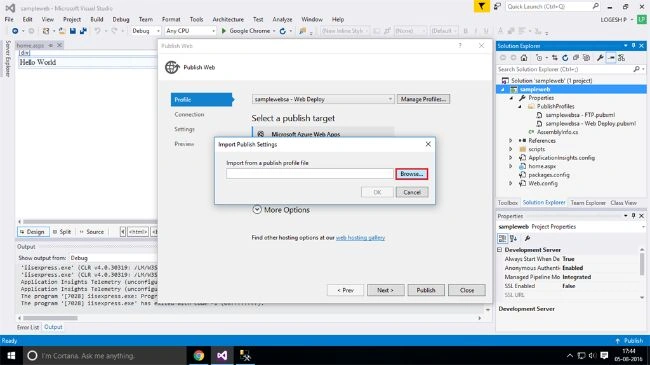
Task: Open the Debug menu
Action: 121,19
